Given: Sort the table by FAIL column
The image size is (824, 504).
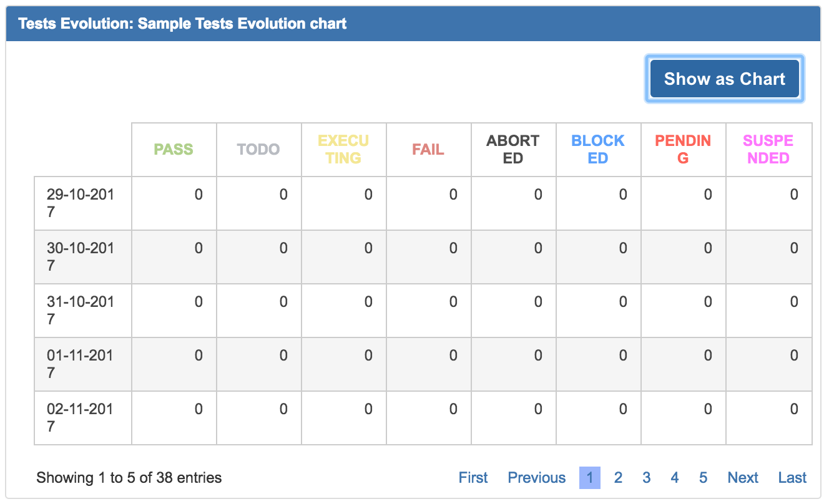Looking at the screenshot, I should pos(428,149).
